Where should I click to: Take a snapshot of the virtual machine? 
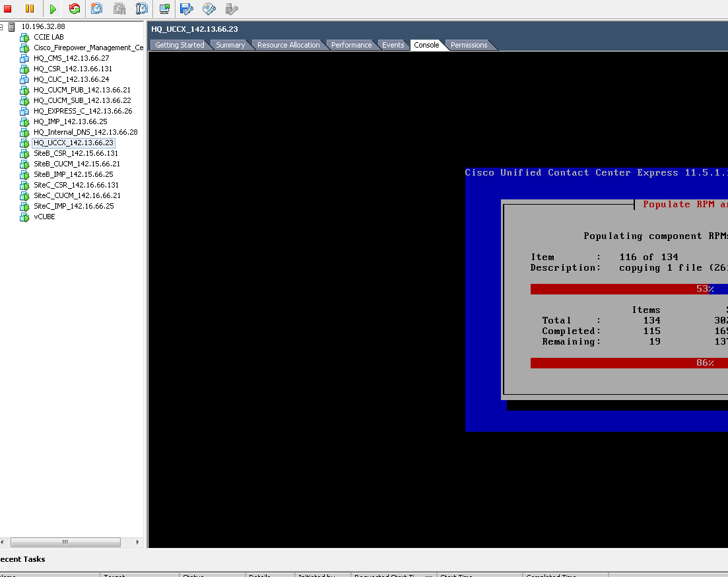pos(96,9)
